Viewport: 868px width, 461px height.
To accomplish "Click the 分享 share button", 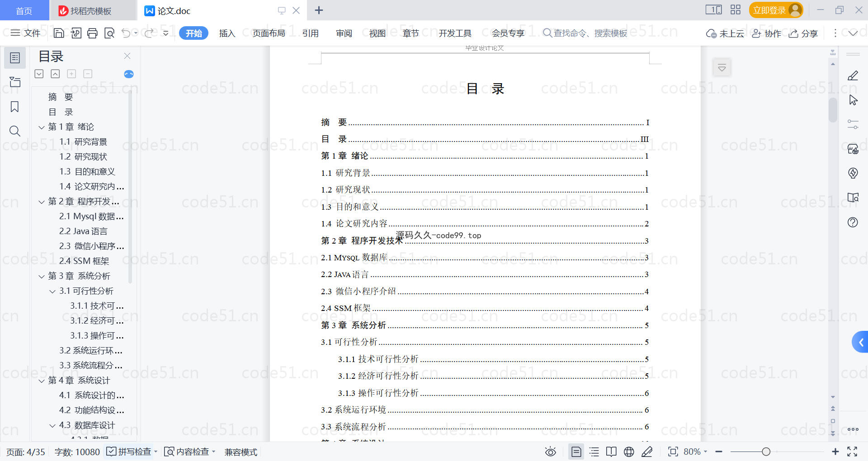I will pos(803,33).
